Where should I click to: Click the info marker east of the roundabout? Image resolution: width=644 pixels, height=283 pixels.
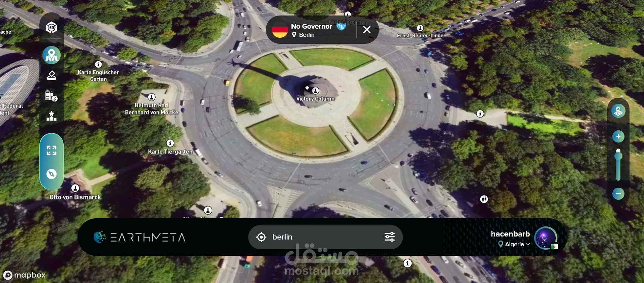coord(480,114)
